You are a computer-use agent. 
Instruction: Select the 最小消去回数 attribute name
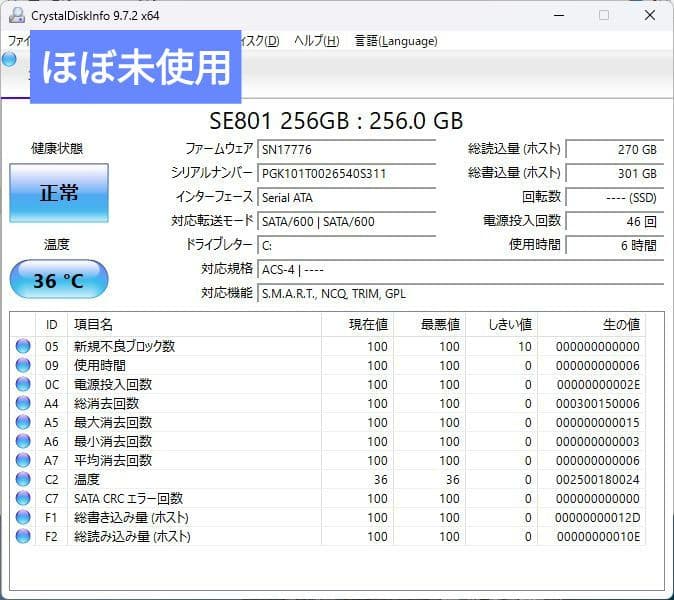click(113, 441)
